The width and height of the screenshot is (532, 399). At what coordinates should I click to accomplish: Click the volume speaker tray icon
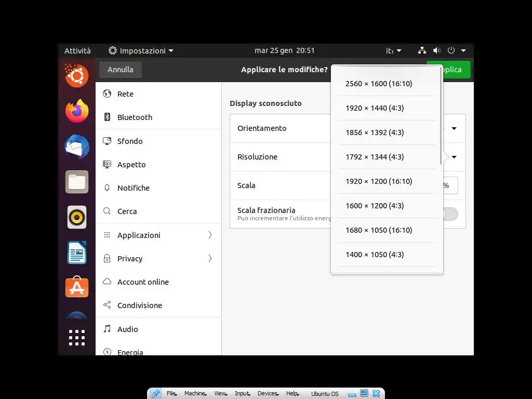436,50
